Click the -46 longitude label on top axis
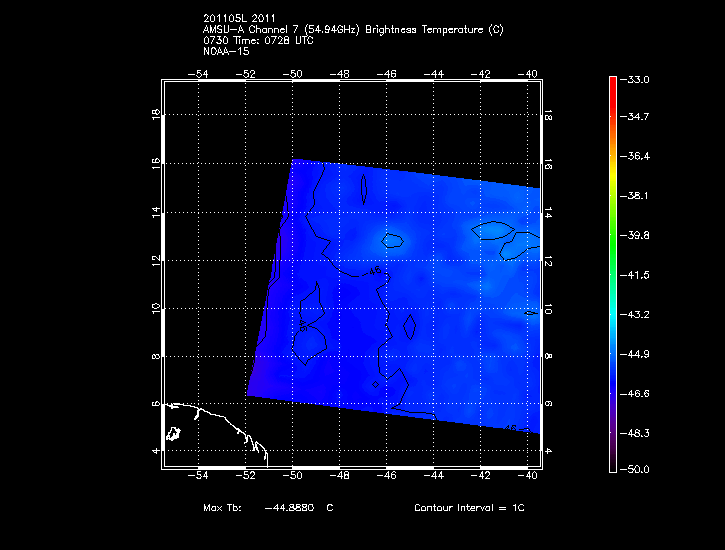This screenshot has width=725, height=550. (x=387, y=74)
